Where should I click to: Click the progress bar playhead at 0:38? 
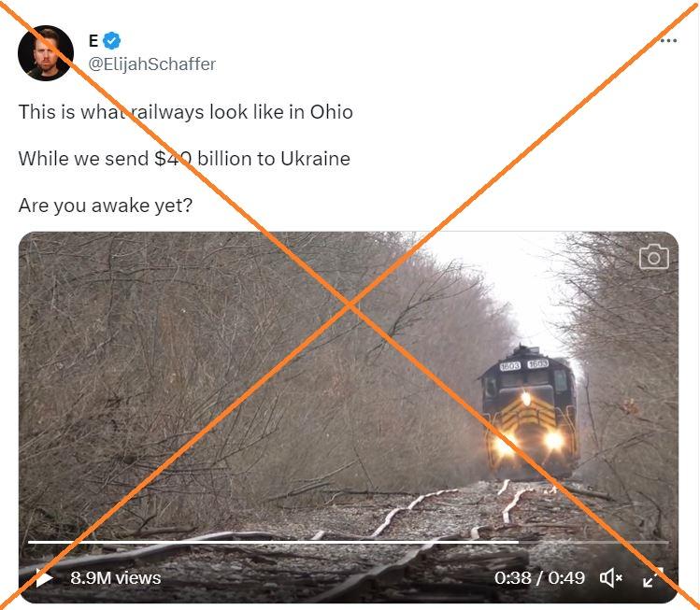click(x=519, y=542)
